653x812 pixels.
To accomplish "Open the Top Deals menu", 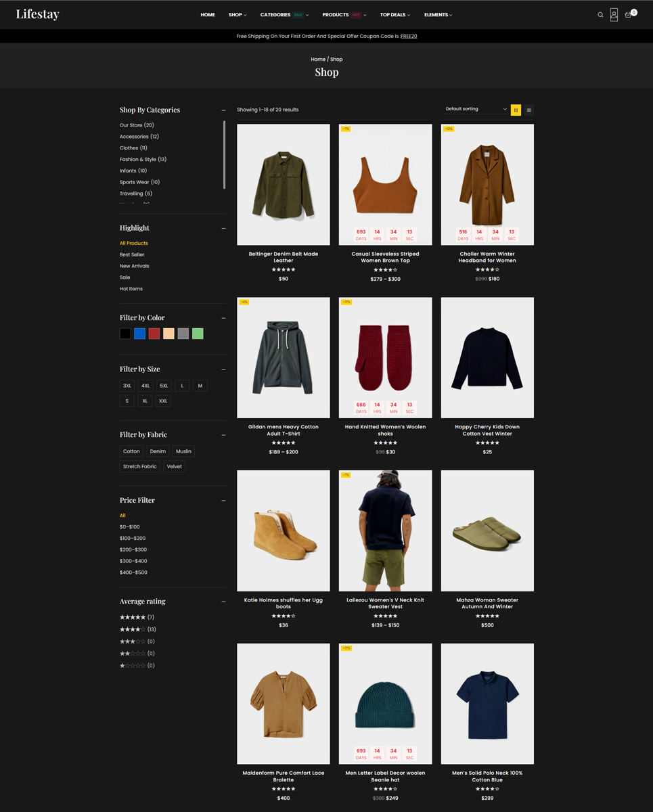I will pos(395,15).
